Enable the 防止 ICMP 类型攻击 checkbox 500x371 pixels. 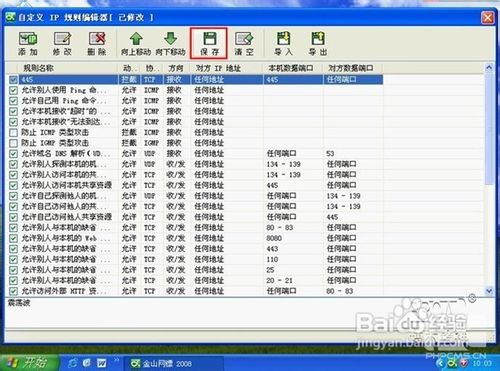(13, 133)
